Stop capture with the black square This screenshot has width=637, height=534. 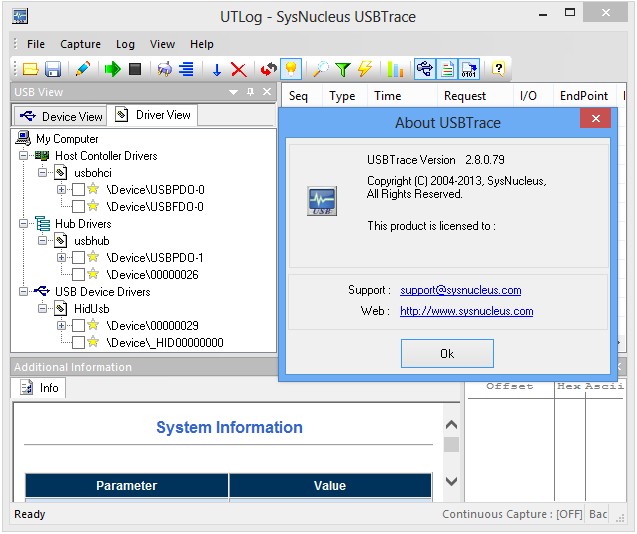click(x=135, y=69)
